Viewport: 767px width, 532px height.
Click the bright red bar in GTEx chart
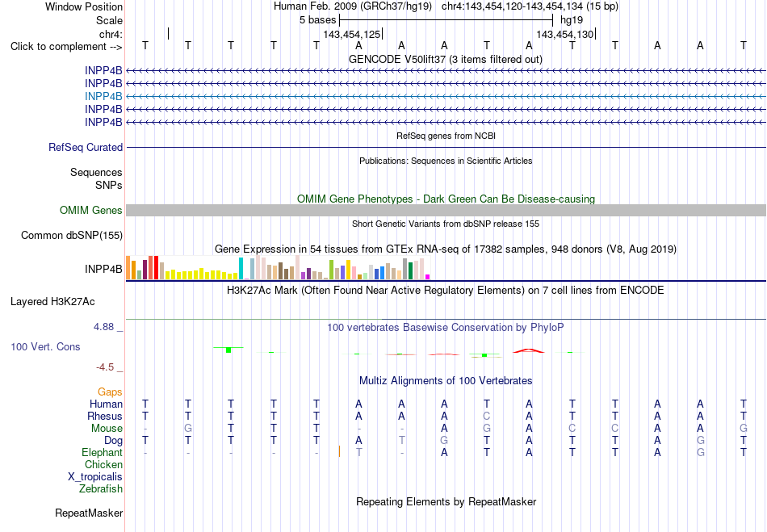(x=156, y=267)
